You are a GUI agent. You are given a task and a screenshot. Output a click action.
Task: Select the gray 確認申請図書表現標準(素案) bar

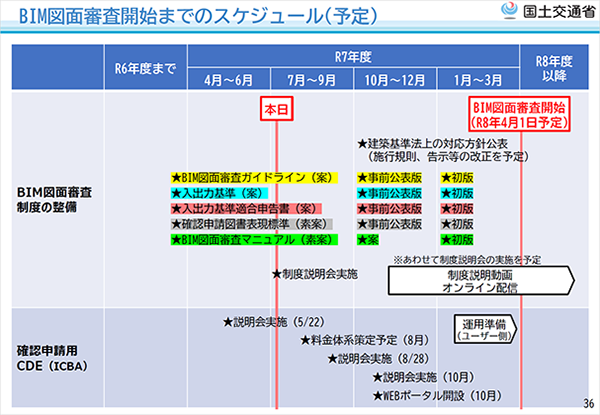252,225
